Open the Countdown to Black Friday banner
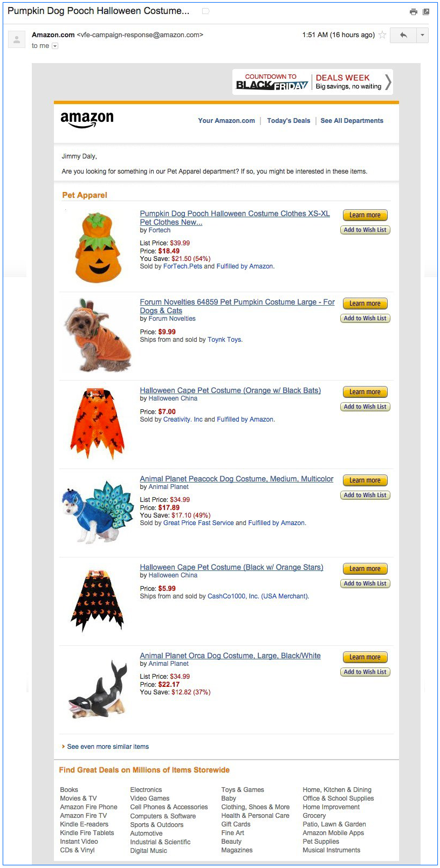The height and width of the screenshot is (868, 440). [312, 82]
